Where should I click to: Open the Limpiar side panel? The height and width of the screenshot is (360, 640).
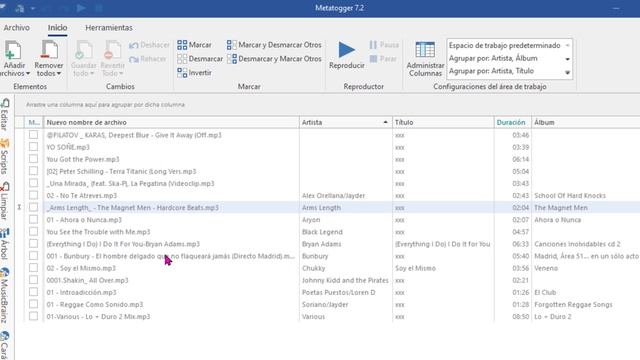pos(5,202)
